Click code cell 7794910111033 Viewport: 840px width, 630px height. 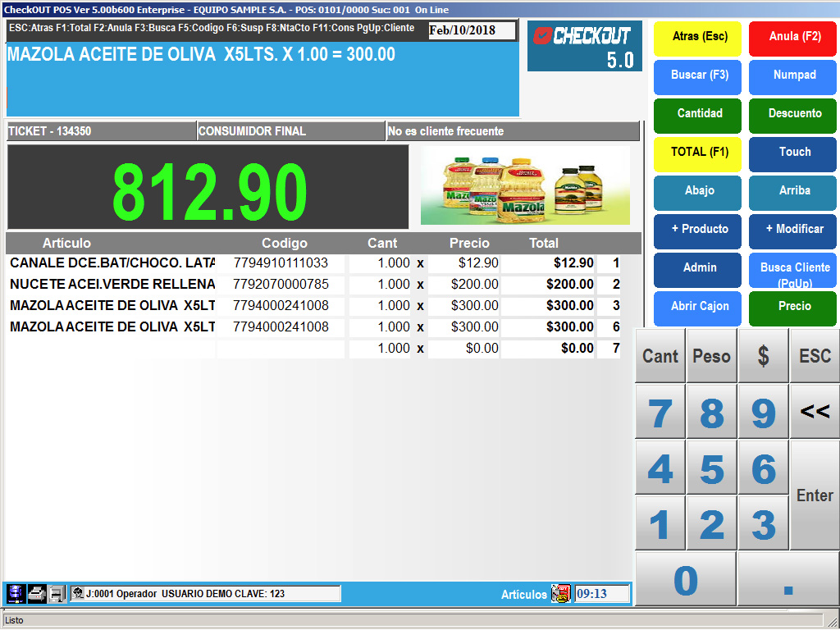pos(281,263)
